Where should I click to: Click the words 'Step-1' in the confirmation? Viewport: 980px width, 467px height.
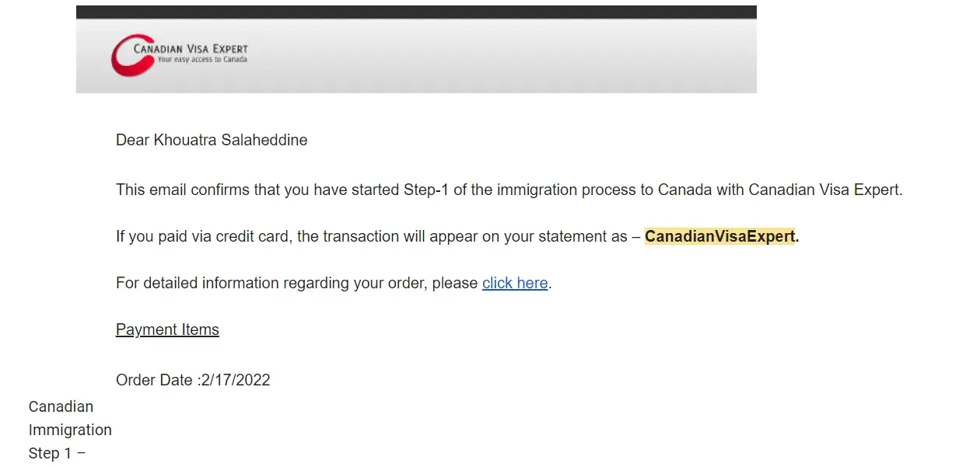[x=425, y=190]
